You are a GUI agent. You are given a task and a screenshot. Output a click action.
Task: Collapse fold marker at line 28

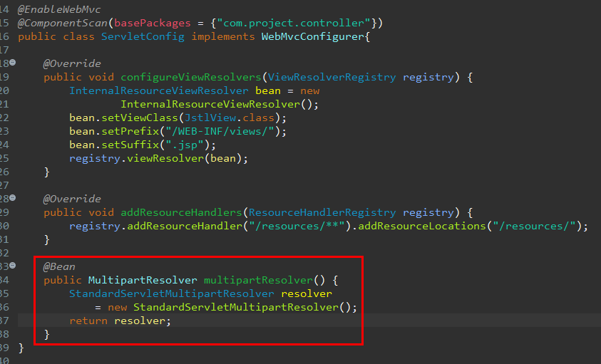click(x=13, y=198)
